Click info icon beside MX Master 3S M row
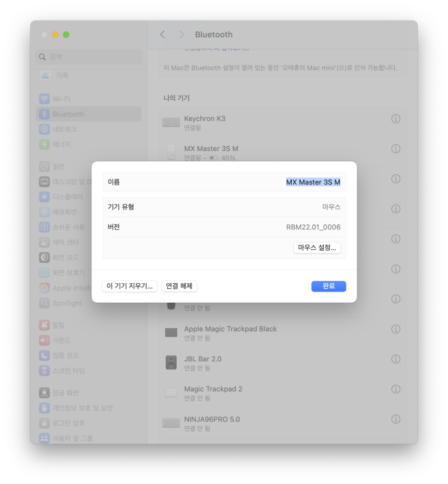This screenshot has height=484, width=448. pyautogui.click(x=396, y=148)
